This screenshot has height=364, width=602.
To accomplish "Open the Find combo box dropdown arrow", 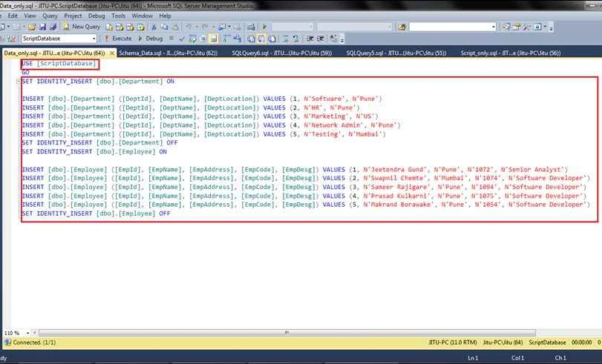I will pyautogui.click(x=494, y=27).
